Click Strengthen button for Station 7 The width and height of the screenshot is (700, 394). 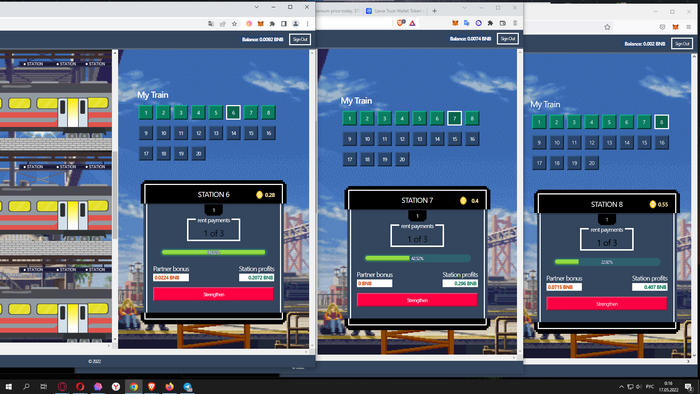[417, 300]
